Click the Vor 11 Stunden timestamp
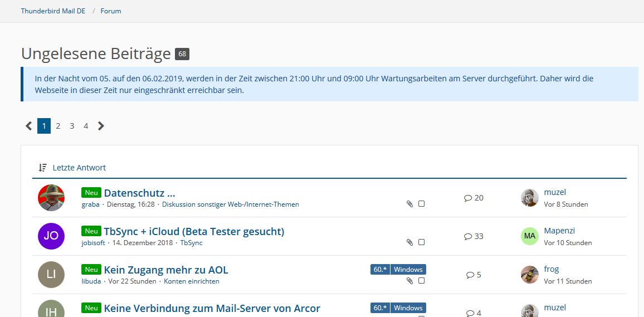The width and height of the screenshot is (644, 317). click(568, 282)
